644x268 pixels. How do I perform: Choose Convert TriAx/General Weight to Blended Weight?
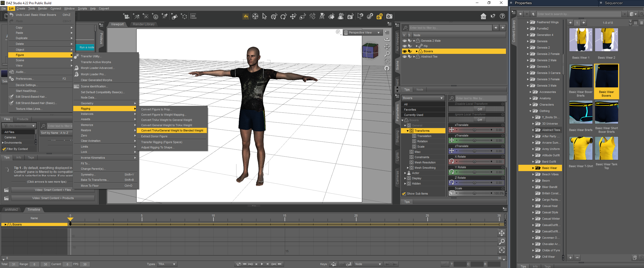172,130
